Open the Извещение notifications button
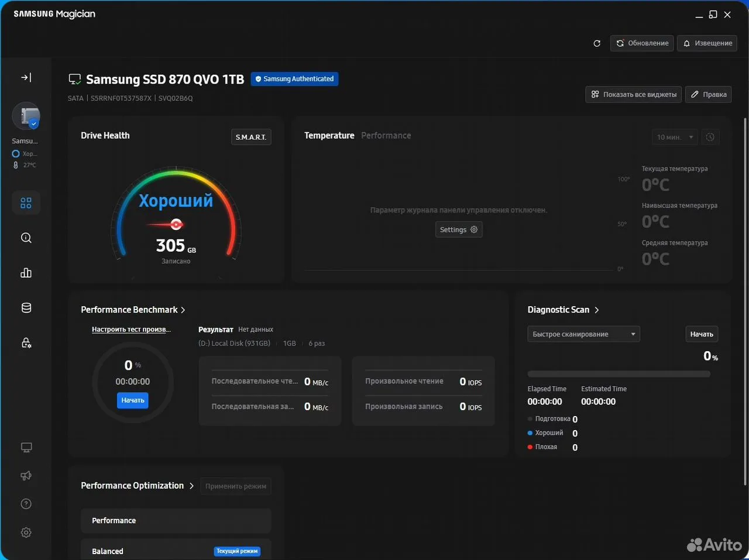This screenshot has width=749, height=560. point(707,43)
